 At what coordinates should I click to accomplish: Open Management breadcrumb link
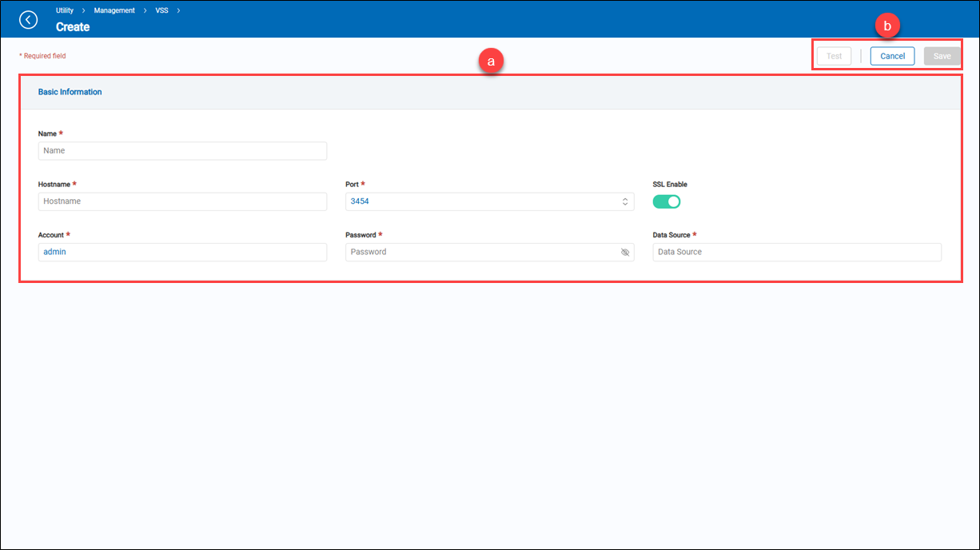pyautogui.click(x=114, y=10)
